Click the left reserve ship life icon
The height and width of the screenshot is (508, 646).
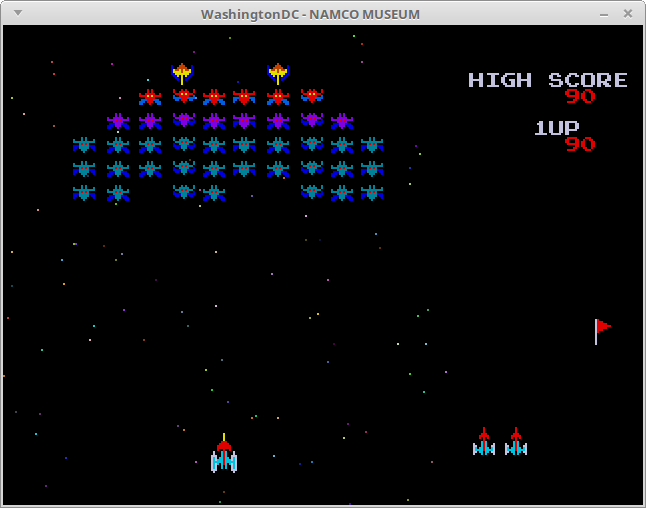pyautogui.click(x=484, y=441)
